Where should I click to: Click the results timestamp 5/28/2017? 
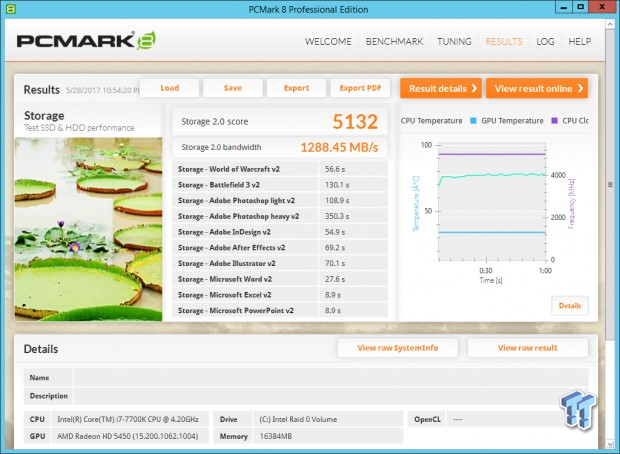[x=102, y=90]
